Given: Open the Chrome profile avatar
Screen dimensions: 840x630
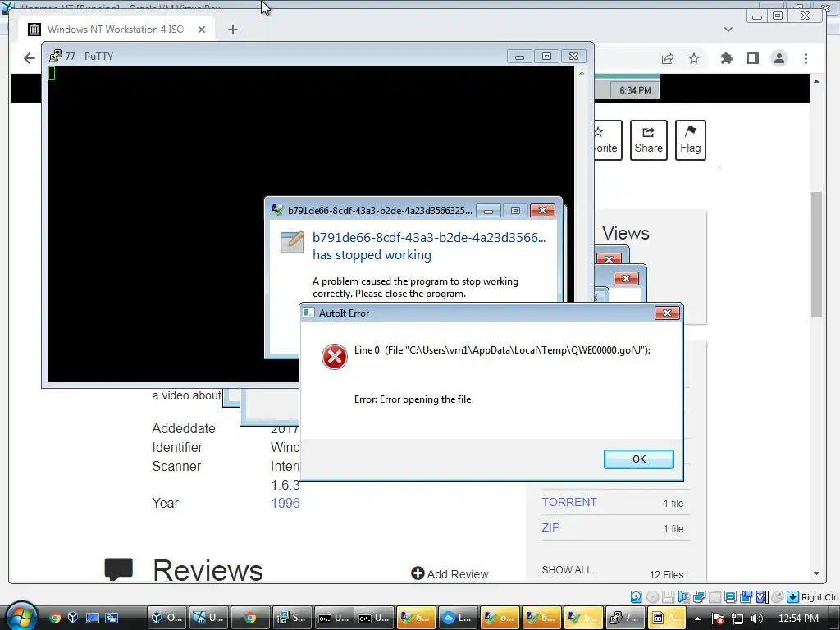Looking at the screenshot, I should point(779,58).
